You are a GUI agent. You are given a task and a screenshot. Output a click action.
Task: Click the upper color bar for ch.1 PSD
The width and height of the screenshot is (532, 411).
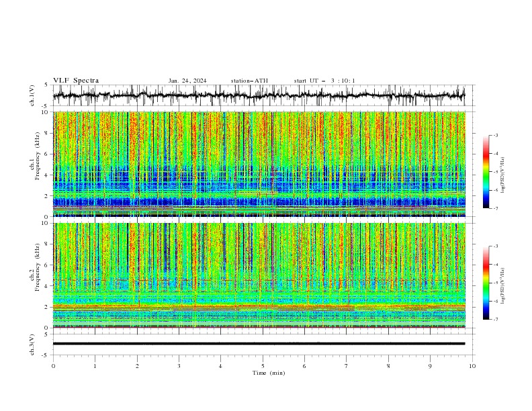click(486, 172)
